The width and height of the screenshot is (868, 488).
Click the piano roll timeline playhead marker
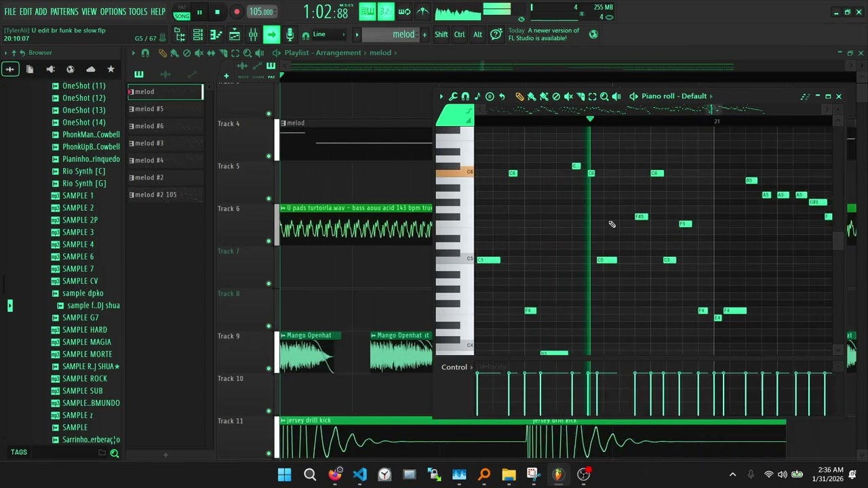[590, 119]
